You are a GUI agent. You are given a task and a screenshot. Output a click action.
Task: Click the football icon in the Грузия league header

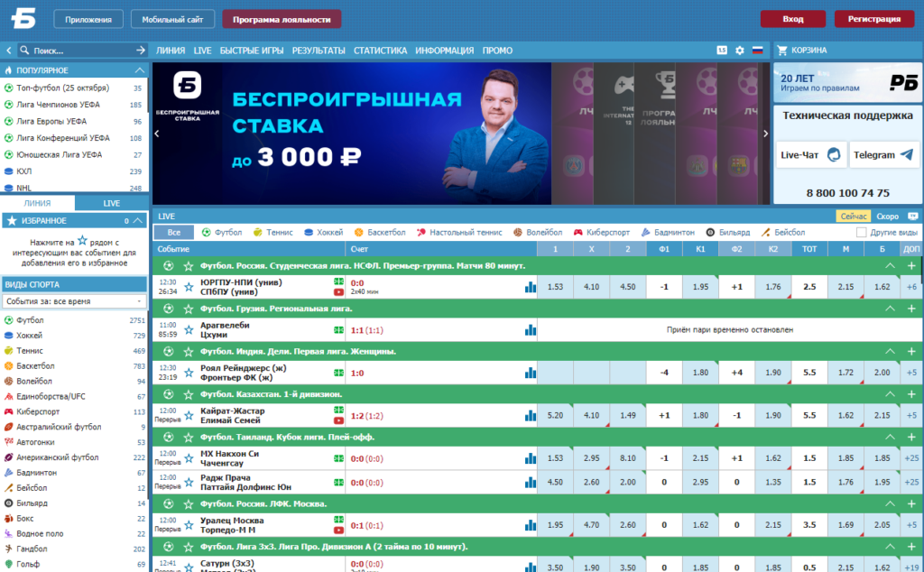169,309
